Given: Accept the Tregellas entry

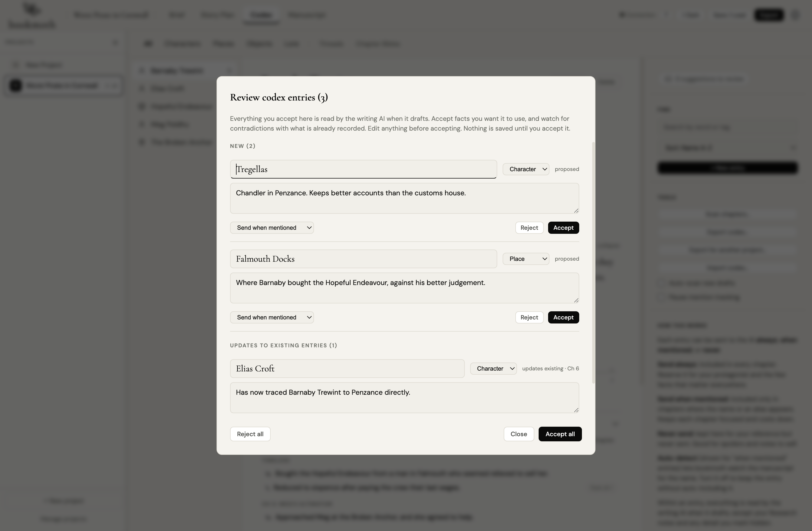Looking at the screenshot, I should click(x=563, y=228).
